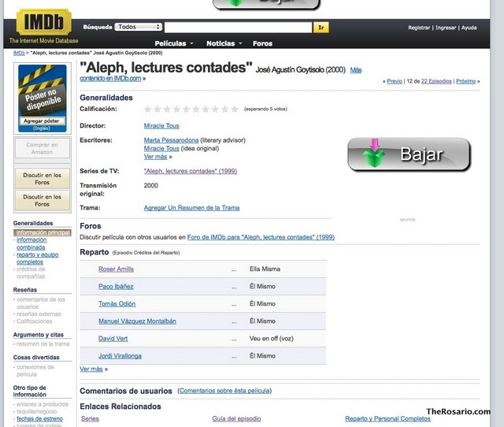Image resolution: width=504 pixels, height=427 pixels.
Task: Click the tenth rating star
Action: [235, 110]
